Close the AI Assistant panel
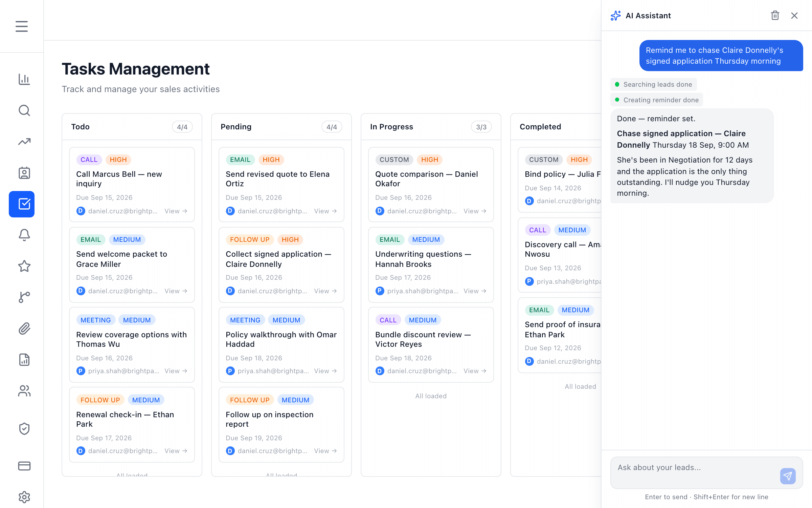 (x=794, y=16)
